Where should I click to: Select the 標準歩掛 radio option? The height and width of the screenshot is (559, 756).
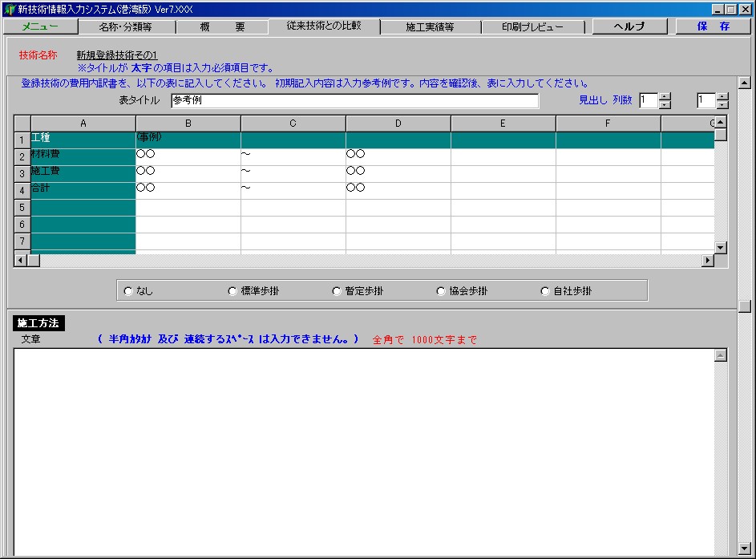(x=232, y=291)
